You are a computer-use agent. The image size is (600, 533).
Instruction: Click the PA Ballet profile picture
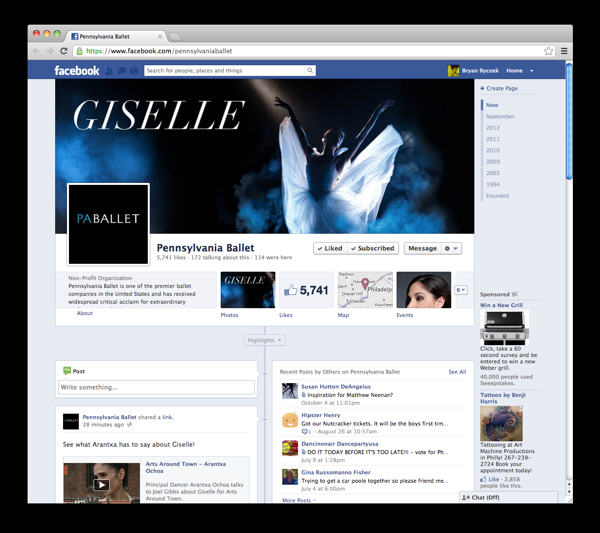click(108, 224)
